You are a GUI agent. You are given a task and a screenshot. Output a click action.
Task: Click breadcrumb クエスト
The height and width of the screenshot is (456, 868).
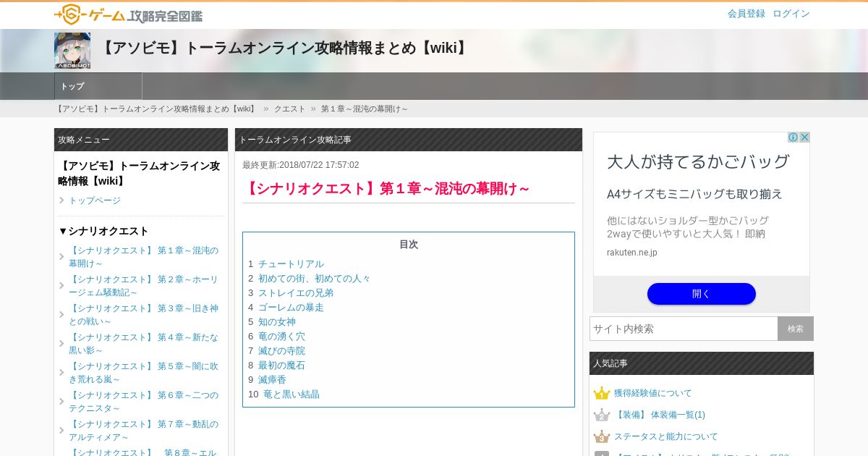click(x=289, y=109)
